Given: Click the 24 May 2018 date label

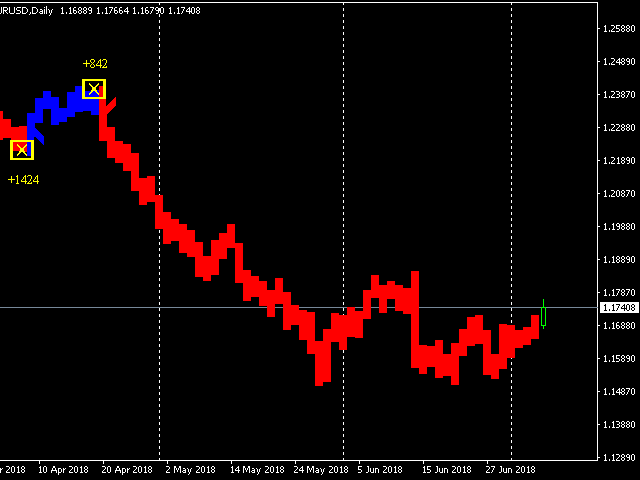Looking at the screenshot, I should click(x=321, y=470).
